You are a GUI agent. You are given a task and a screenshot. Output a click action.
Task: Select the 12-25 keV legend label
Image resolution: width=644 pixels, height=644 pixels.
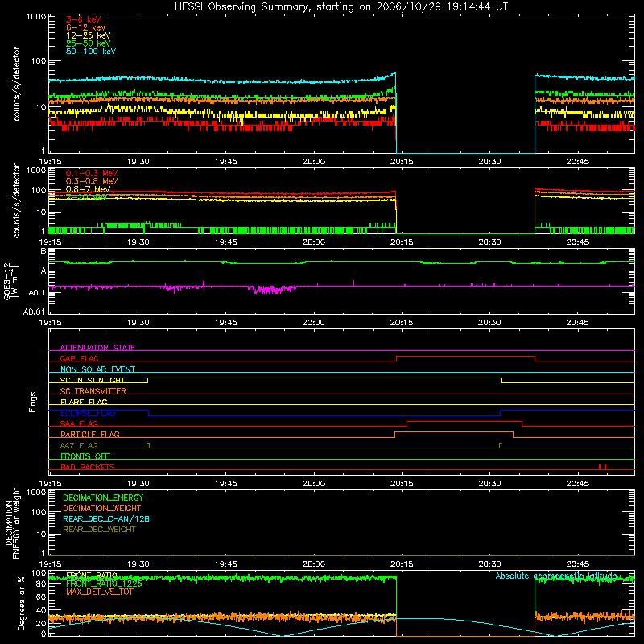click(88, 35)
